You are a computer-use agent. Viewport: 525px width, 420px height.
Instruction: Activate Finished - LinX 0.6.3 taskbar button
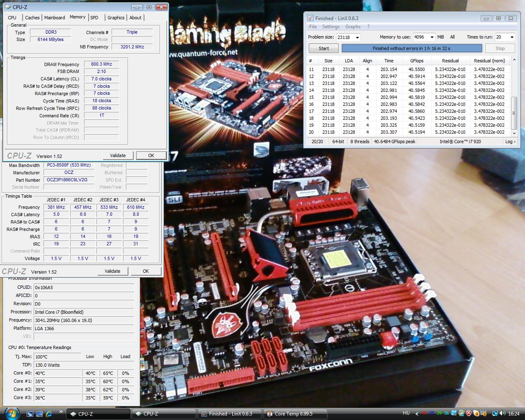pyautogui.click(x=230, y=414)
